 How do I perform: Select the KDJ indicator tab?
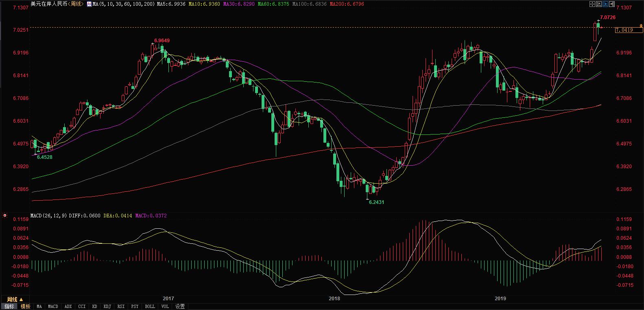107,306
